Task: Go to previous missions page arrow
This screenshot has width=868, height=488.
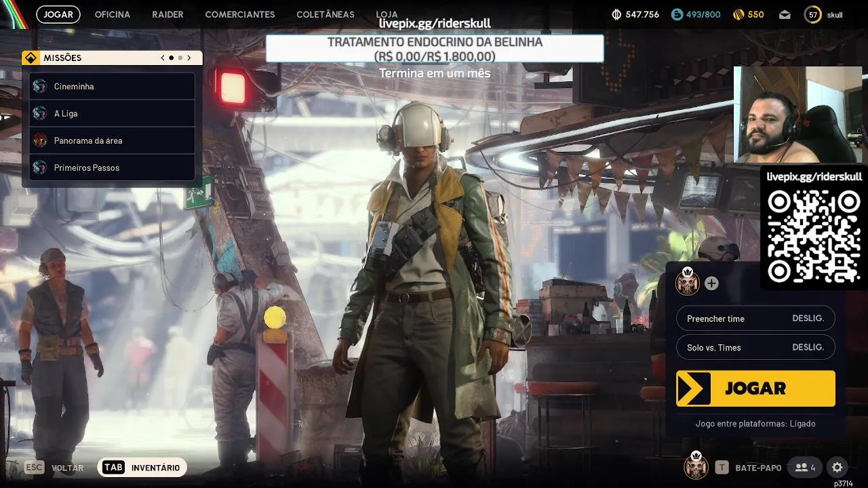Action: (x=163, y=58)
